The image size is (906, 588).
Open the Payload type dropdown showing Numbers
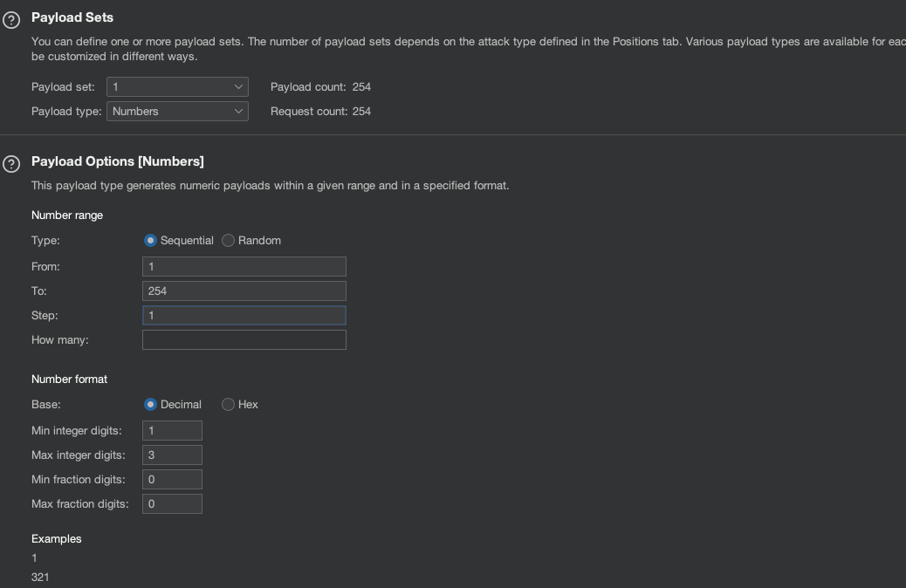pos(177,112)
